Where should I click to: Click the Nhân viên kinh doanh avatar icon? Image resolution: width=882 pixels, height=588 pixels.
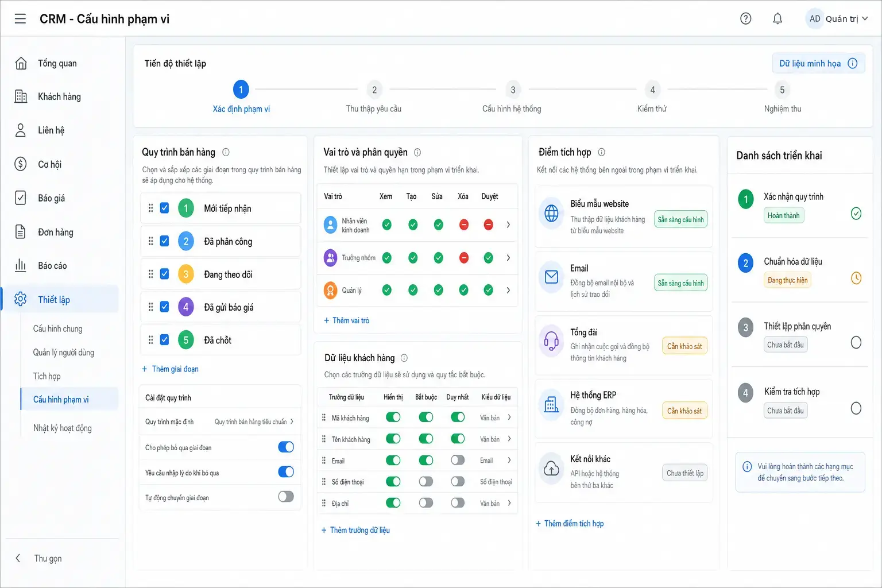(331, 225)
